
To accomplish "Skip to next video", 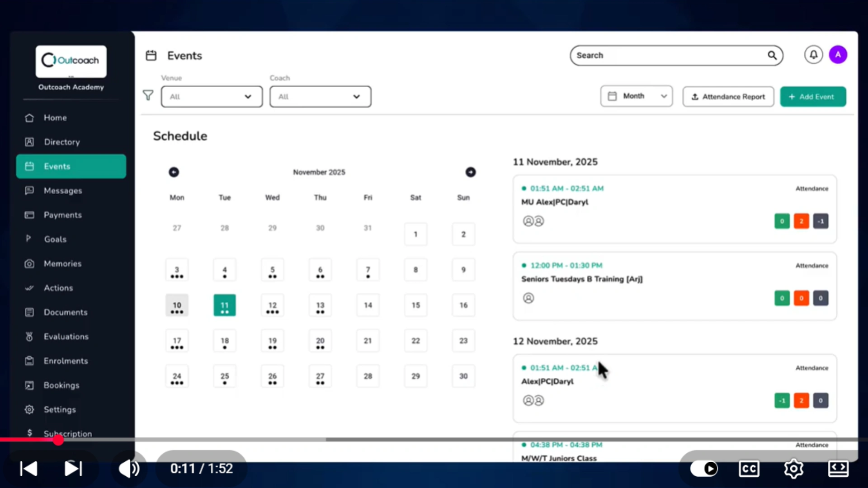I will pyautogui.click(x=73, y=469).
